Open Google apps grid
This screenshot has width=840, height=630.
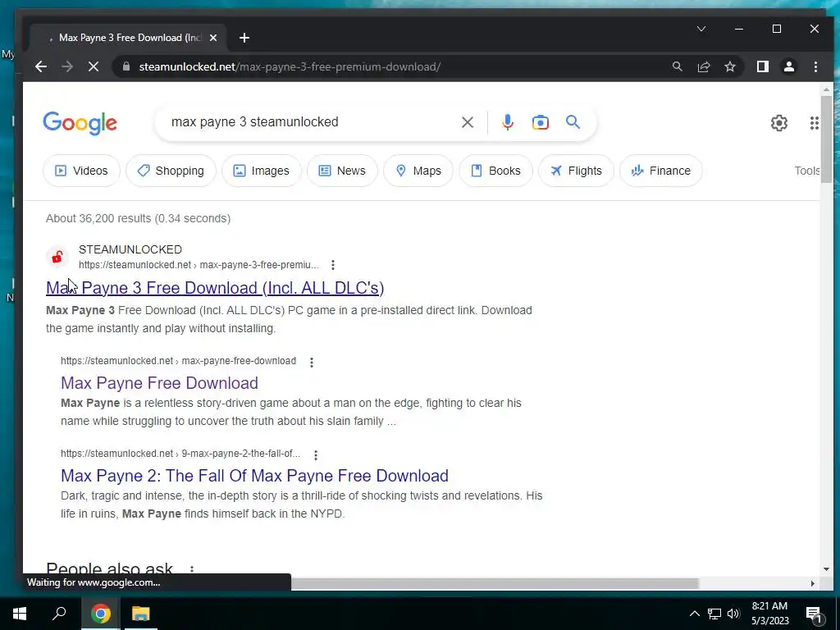coord(814,123)
